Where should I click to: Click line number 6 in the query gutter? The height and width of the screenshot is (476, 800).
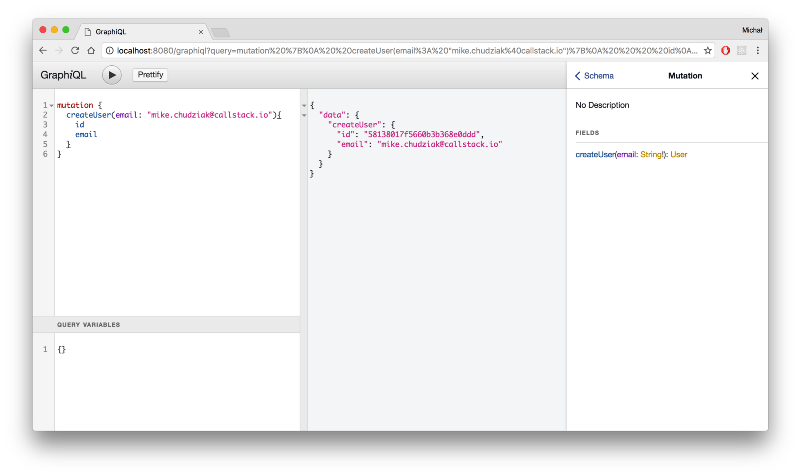(45, 154)
